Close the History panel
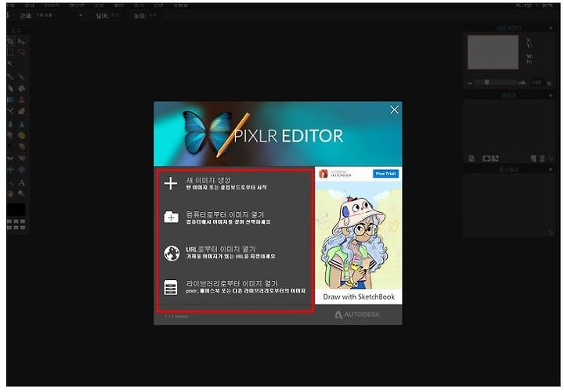The width and height of the screenshot is (564, 392). tap(551, 169)
